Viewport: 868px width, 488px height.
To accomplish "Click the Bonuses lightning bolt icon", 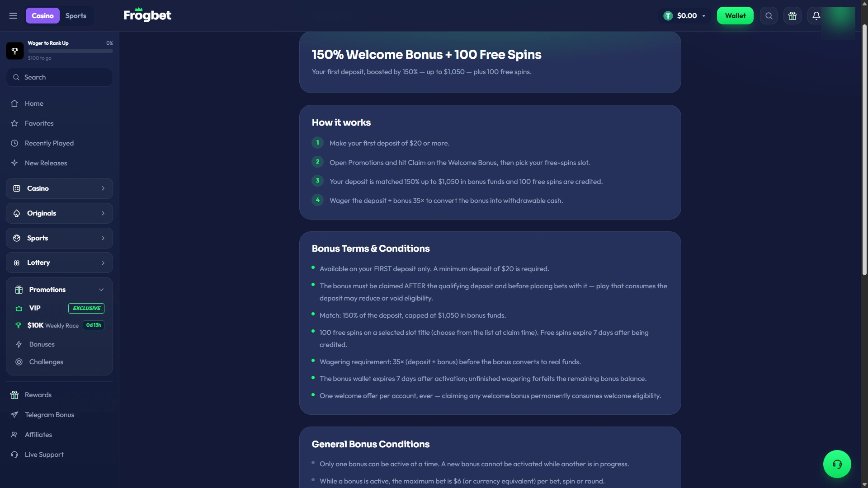I will tap(19, 344).
